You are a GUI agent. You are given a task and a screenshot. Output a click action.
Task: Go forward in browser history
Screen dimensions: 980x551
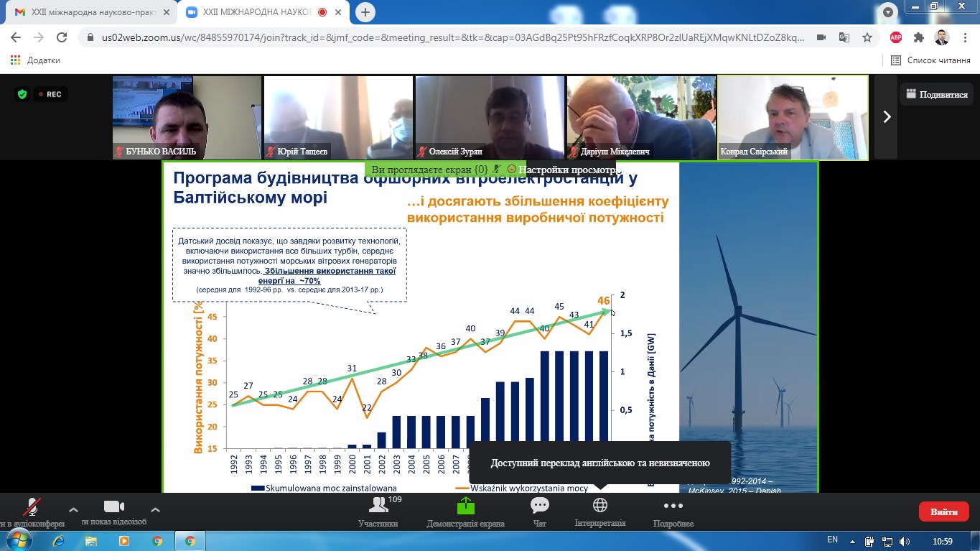(39, 37)
